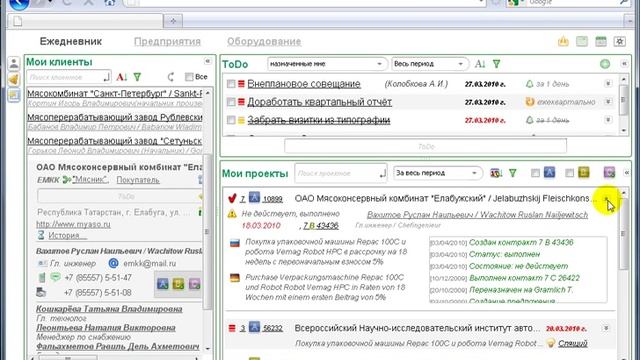Image resolution: width=640 pixels, height=360 pixels.
Task: Click the ToDo sort A-Z icon
Action: click(x=480, y=64)
